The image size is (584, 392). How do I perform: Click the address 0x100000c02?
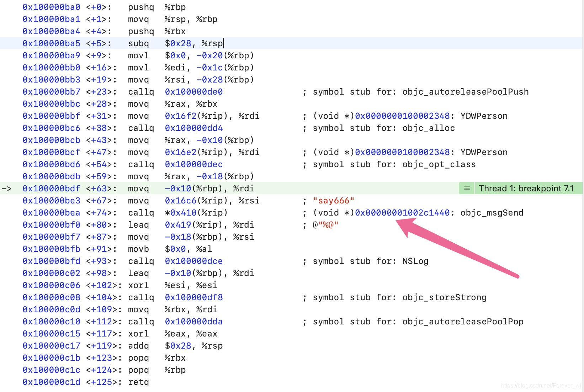tap(52, 273)
